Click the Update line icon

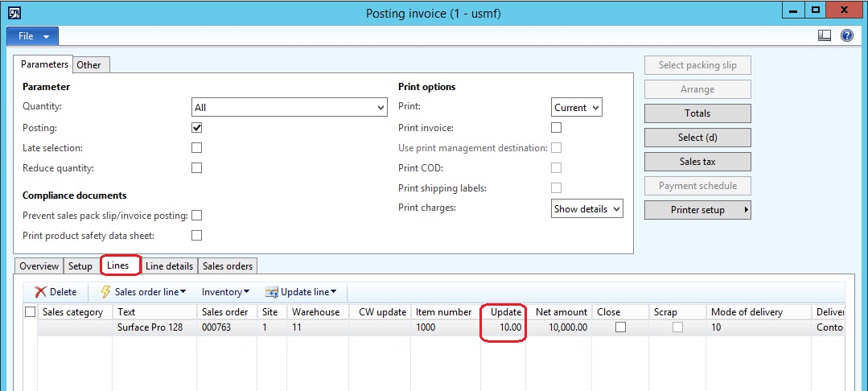272,292
